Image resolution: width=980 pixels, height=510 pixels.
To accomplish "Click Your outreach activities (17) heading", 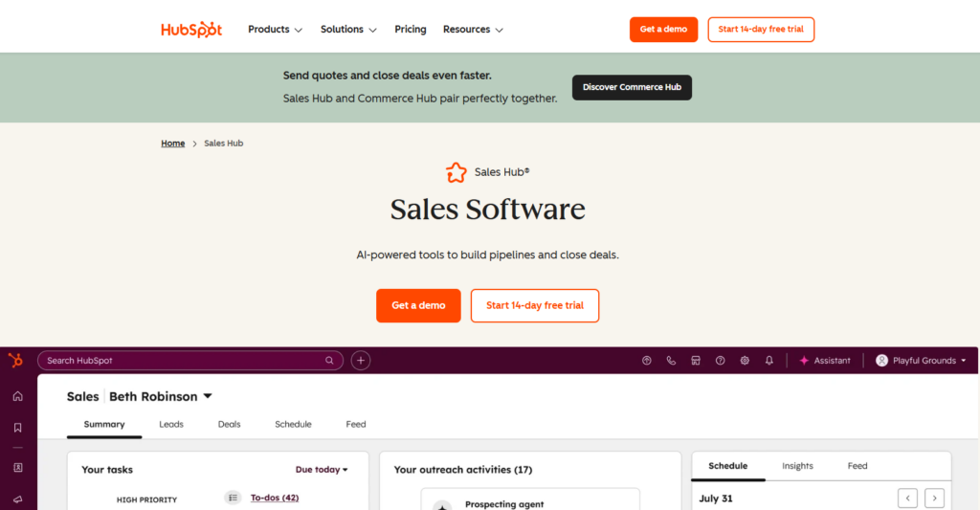I will [463, 470].
